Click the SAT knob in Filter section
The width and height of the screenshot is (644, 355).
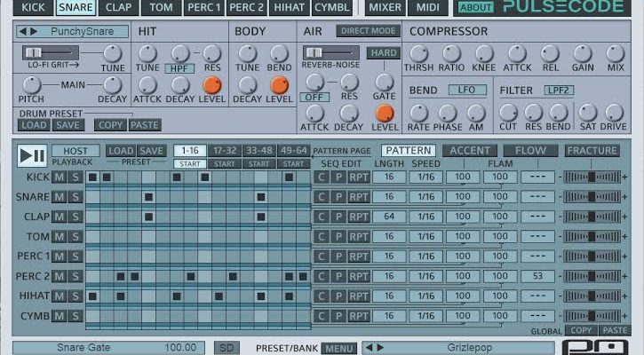(x=587, y=113)
